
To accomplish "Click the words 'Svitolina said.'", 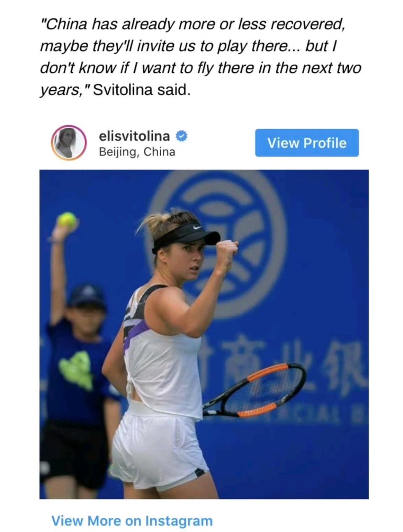I will [141, 89].
